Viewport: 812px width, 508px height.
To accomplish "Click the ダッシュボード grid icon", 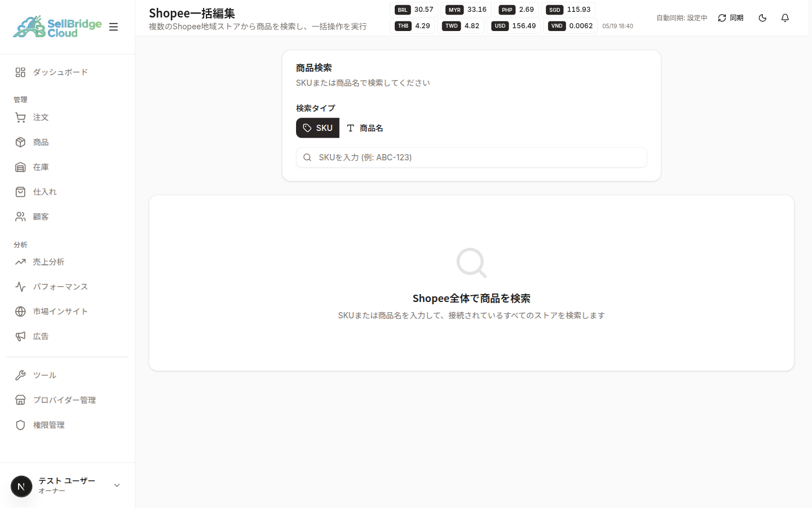I will point(20,72).
